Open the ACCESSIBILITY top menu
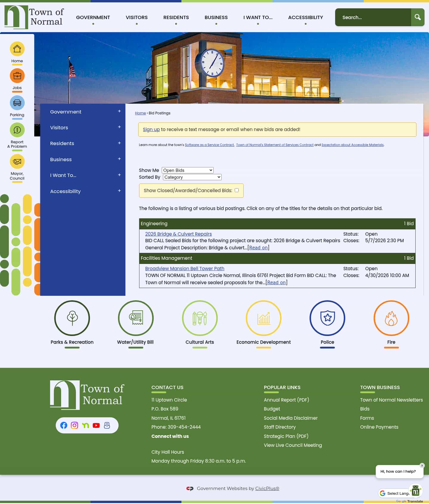The image size is (429, 504). 306,17
